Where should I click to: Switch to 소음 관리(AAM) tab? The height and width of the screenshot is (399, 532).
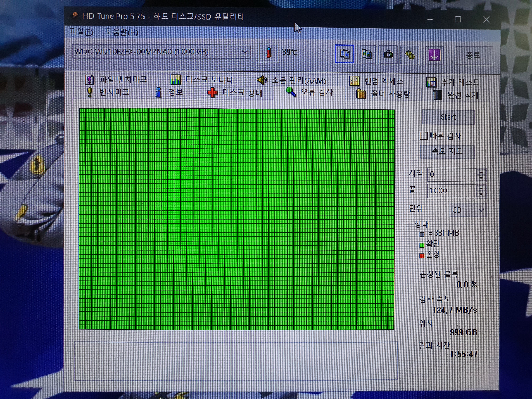coord(291,80)
